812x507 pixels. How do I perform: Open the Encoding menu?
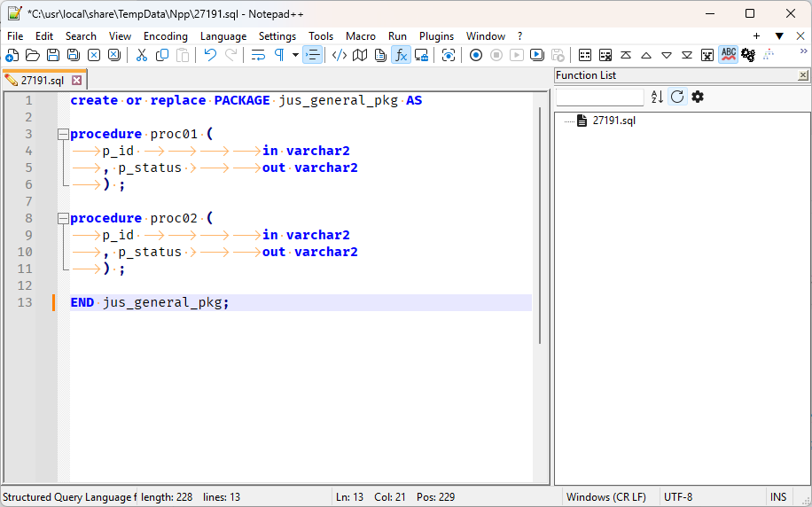tap(166, 36)
